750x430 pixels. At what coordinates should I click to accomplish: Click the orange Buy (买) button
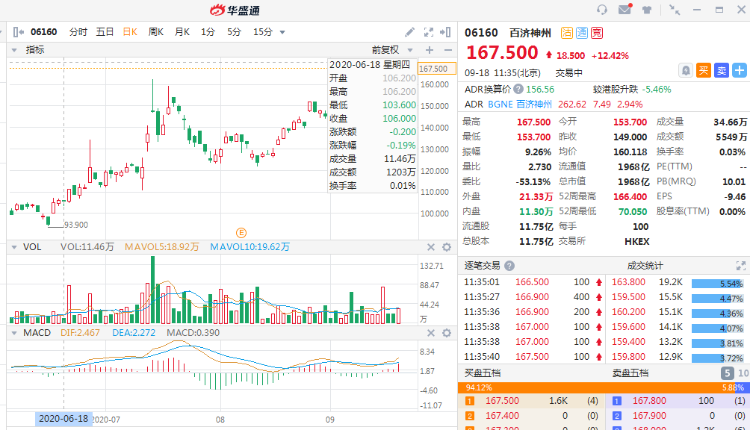click(703, 71)
